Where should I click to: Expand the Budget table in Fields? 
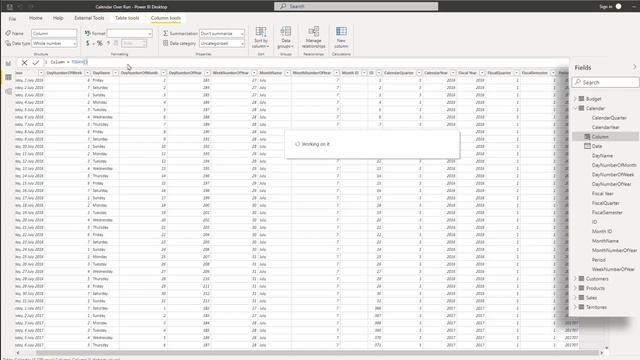[575, 99]
